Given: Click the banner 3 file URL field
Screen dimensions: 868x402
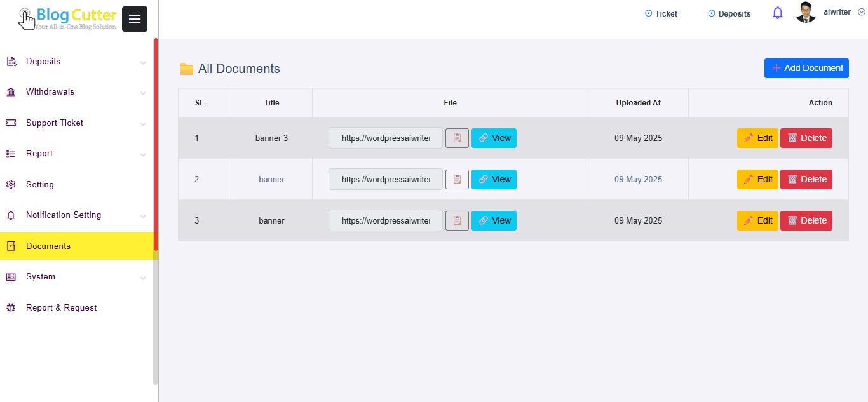Looking at the screenshot, I should (385, 138).
